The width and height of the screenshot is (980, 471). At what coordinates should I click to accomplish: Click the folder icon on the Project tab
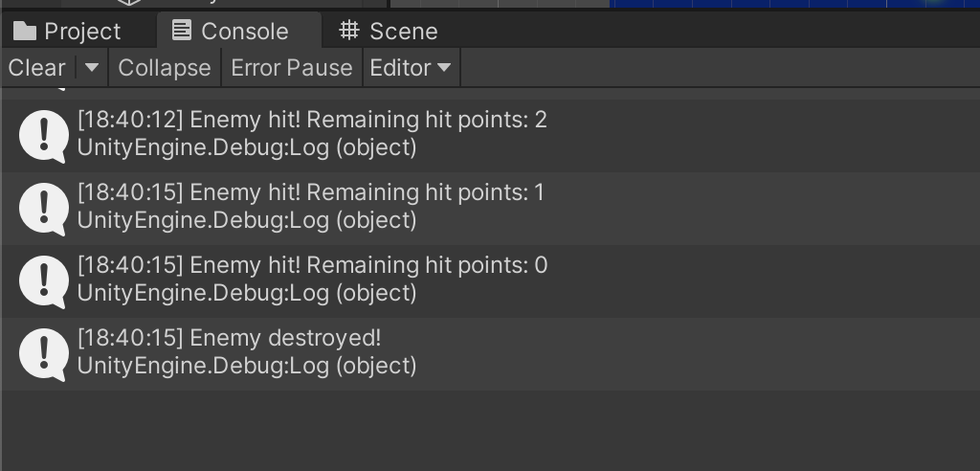coord(25,32)
